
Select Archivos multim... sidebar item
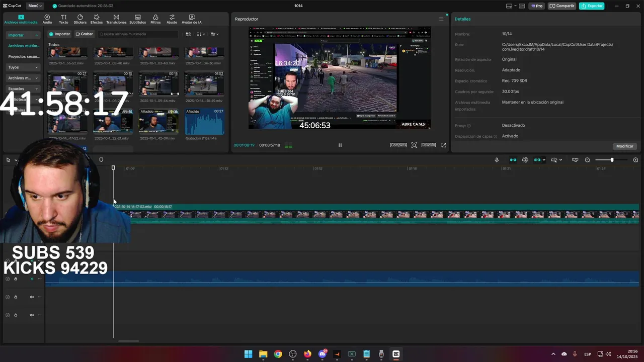click(23, 46)
